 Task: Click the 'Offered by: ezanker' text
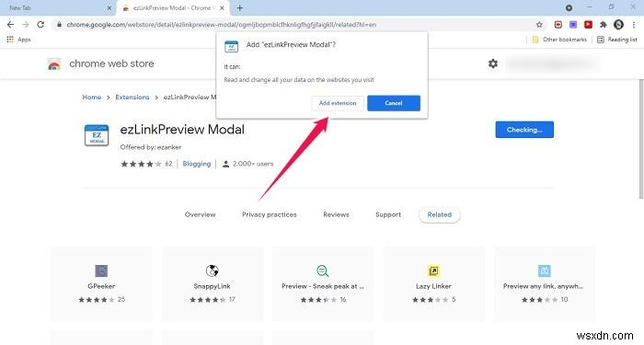click(151, 147)
